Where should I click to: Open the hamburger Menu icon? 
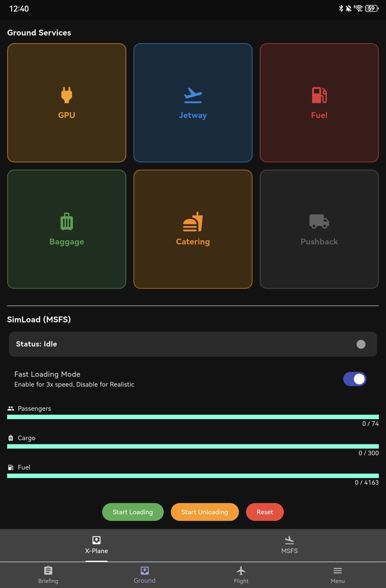pyautogui.click(x=337, y=570)
